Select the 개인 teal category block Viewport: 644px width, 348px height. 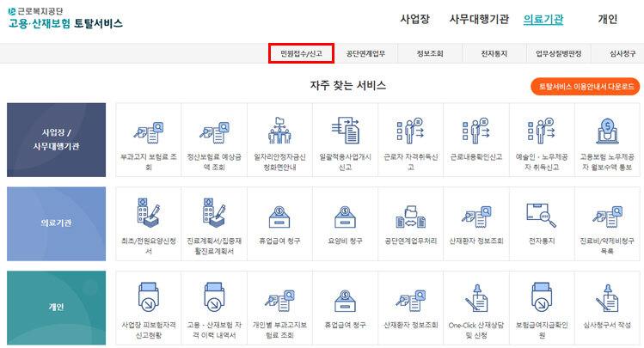(x=56, y=308)
